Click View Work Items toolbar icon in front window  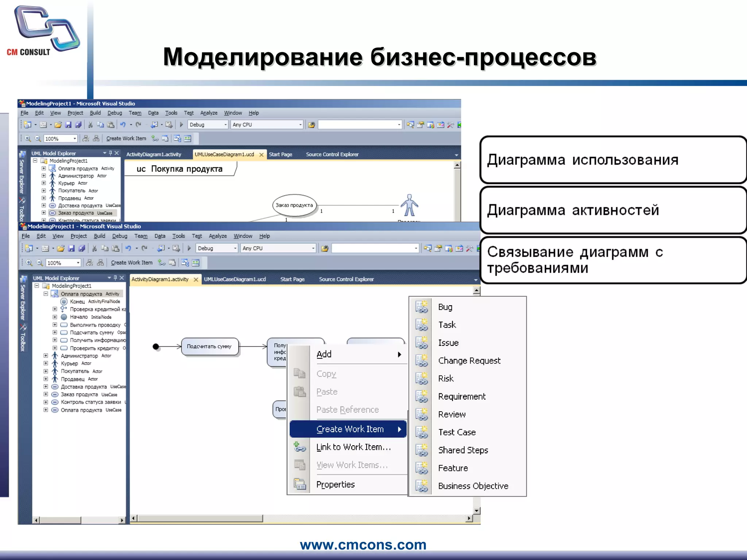click(172, 262)
